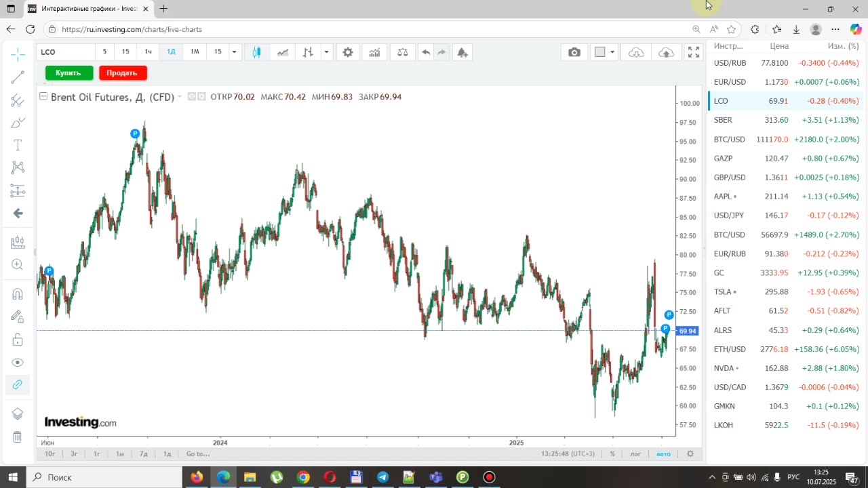Open the pitchfork drawing tools
The height and width of the screenshot is (488, 868).
point(18,100)
